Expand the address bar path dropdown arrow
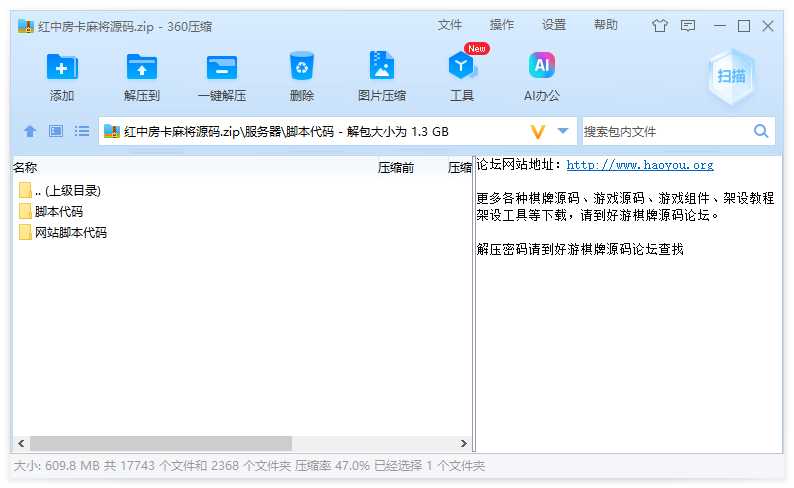Viewport: 794px width, 488px height. 563,131
